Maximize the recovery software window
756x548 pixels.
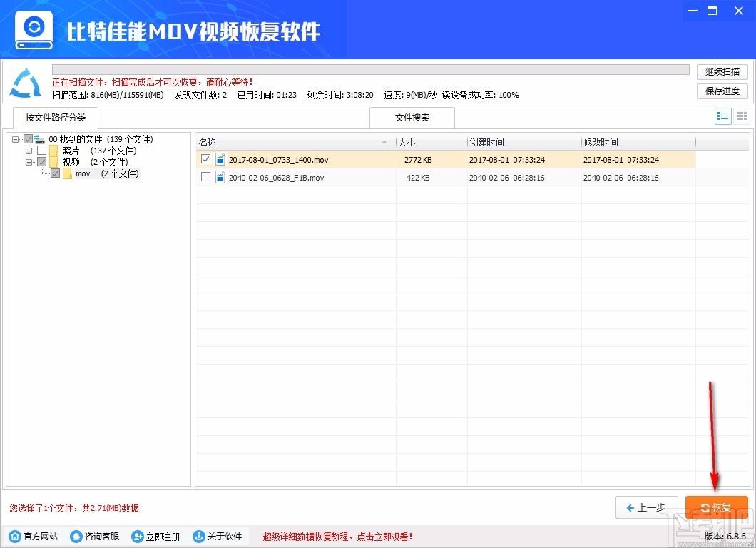(x=712, y=11)
